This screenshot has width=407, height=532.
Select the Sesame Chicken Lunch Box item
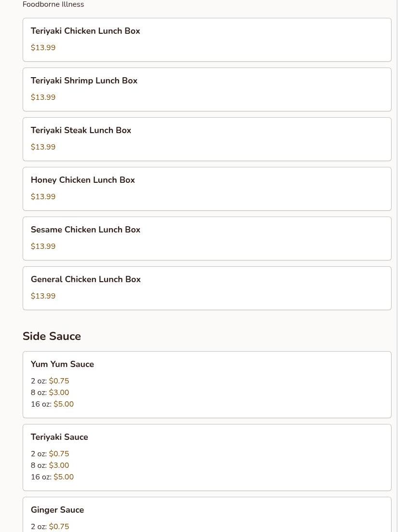click(x=207, y=239)
